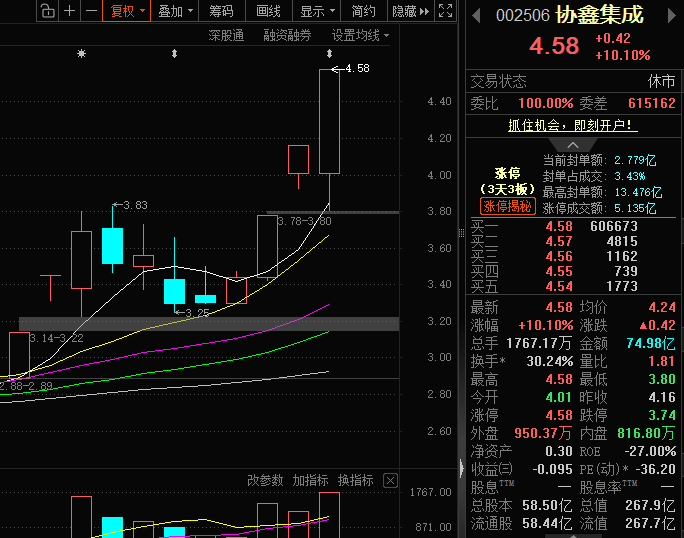This screenshot has width=684, height=538.
Task: Go to previous stock arrow
Action: [476, 16]
